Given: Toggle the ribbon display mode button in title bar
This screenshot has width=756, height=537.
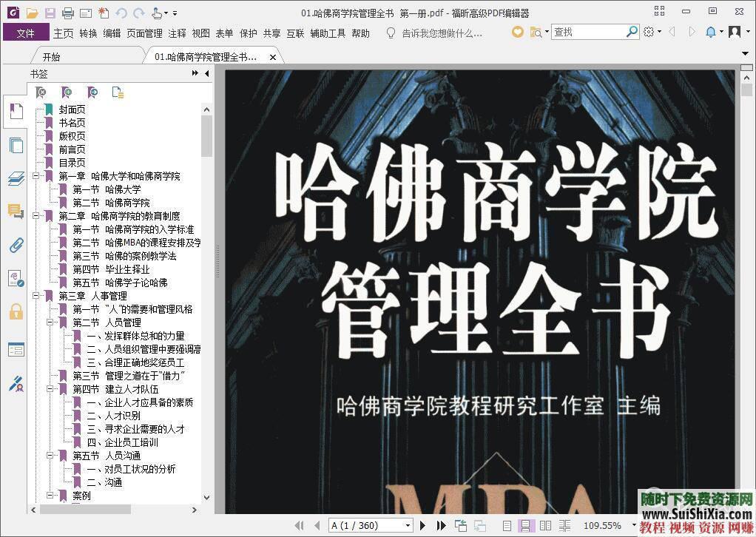Looking at the screenshot, I should (x=659, y=11).
